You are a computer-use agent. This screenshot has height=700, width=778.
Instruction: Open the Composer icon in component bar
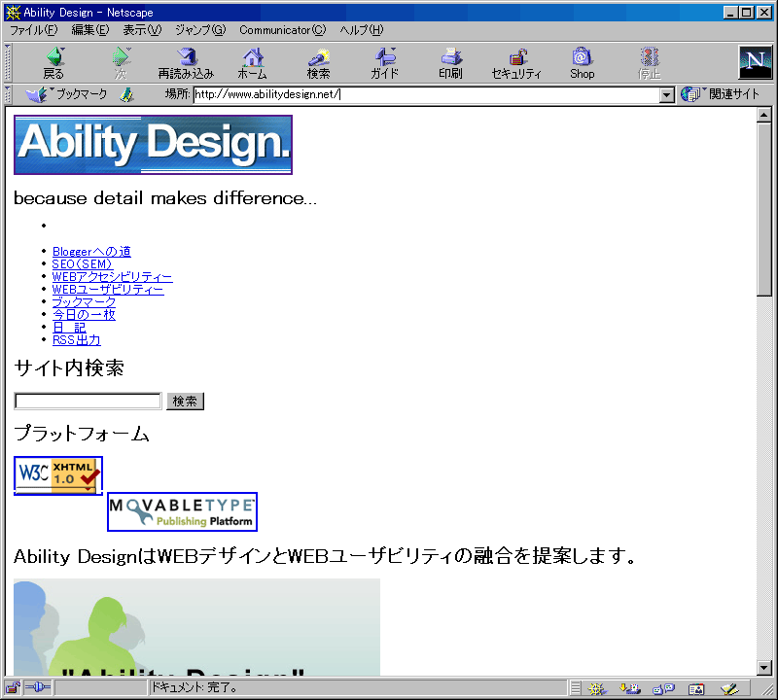pyautogui.click(x=729, y=688)
